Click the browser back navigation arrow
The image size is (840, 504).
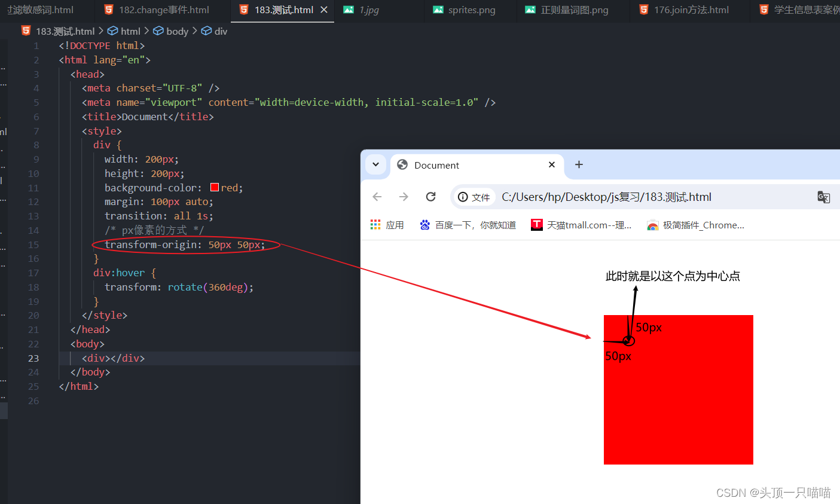click(377, 196)
